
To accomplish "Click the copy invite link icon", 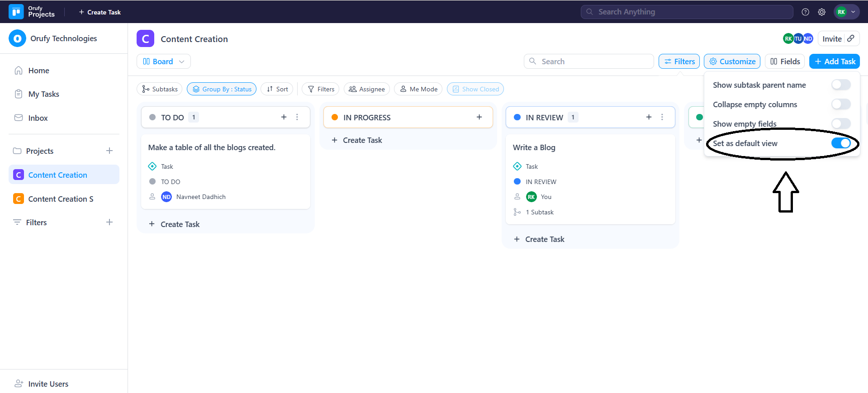I will pyautogui.click(x=851, y=38).
